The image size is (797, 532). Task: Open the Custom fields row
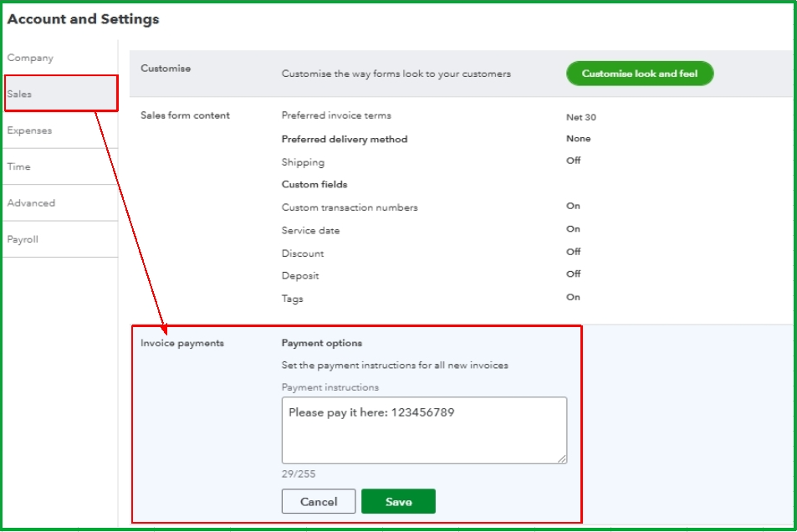coord(314,184)
